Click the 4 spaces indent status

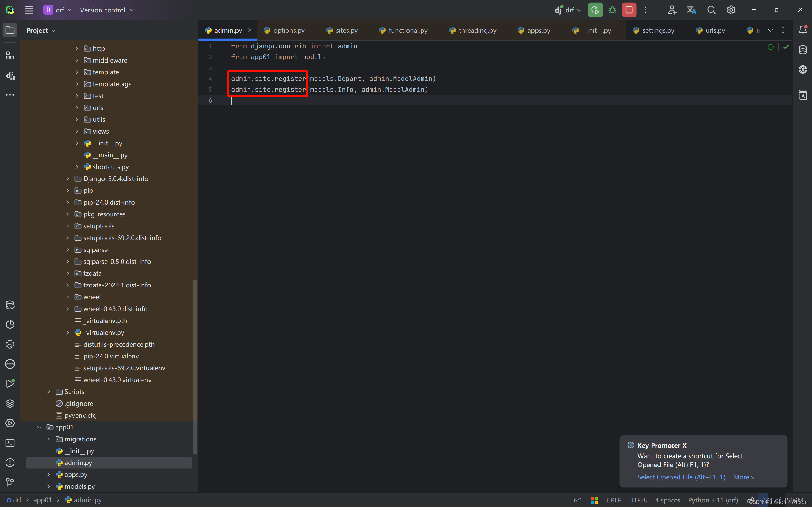667,500
